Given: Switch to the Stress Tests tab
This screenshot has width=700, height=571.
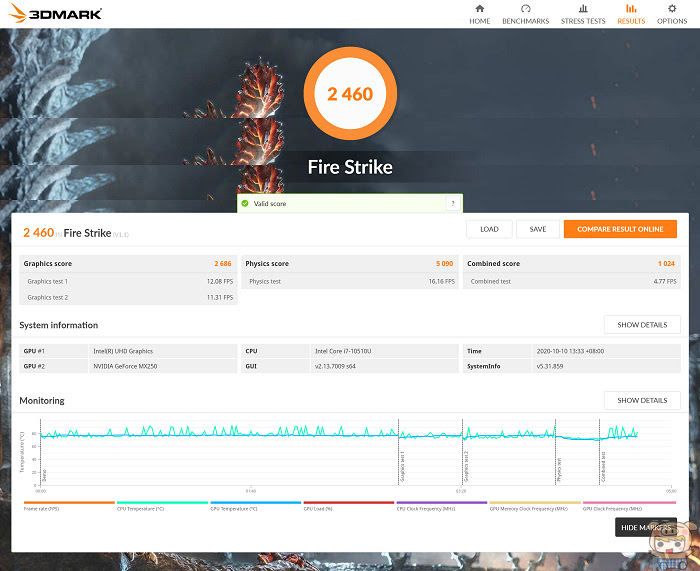Looking at the screenshot, I should pyautogui.click(x=583, y=14).
